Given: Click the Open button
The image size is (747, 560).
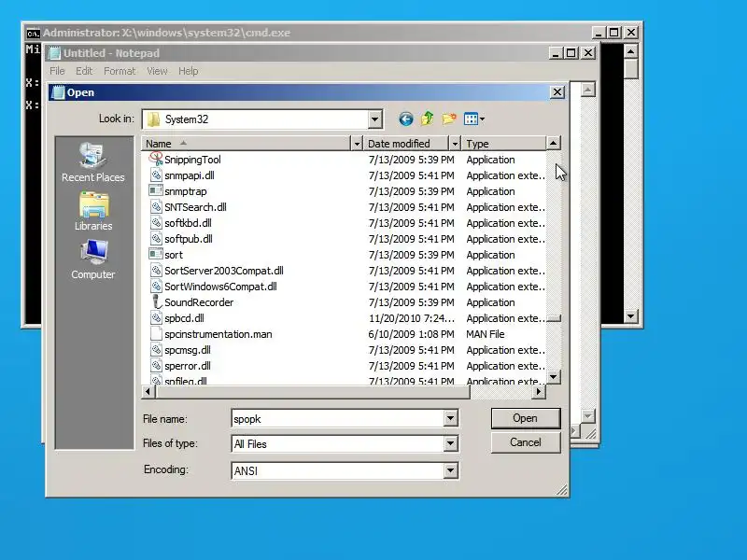Looking at the screenshot, I should [x=526, y=418].
